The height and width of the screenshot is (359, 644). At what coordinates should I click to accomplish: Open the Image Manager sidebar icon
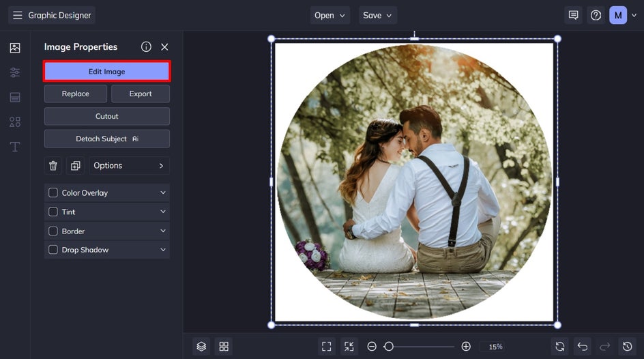15,48
